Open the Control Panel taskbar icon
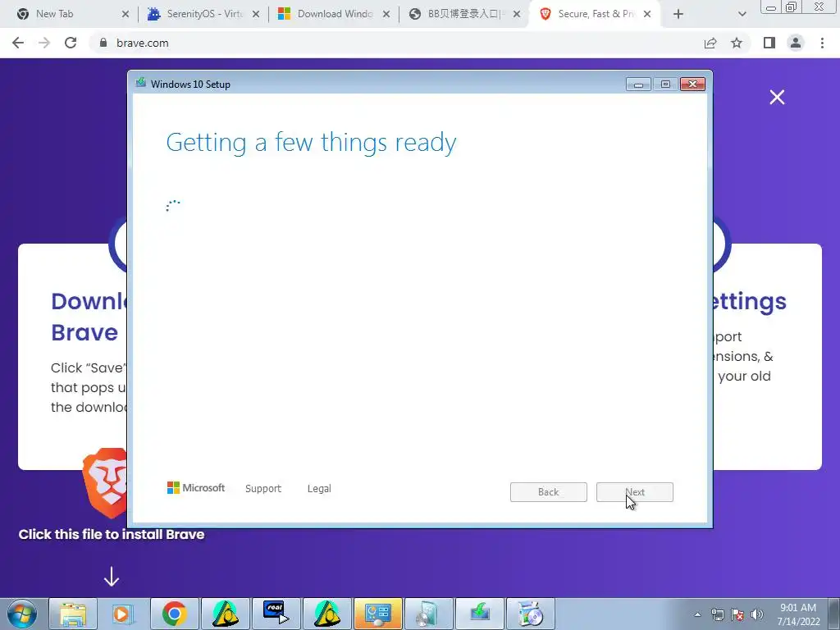 point(377,614)
